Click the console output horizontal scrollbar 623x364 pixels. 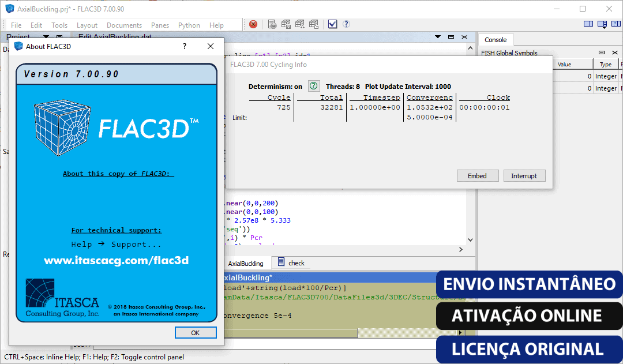coord(291,333)
